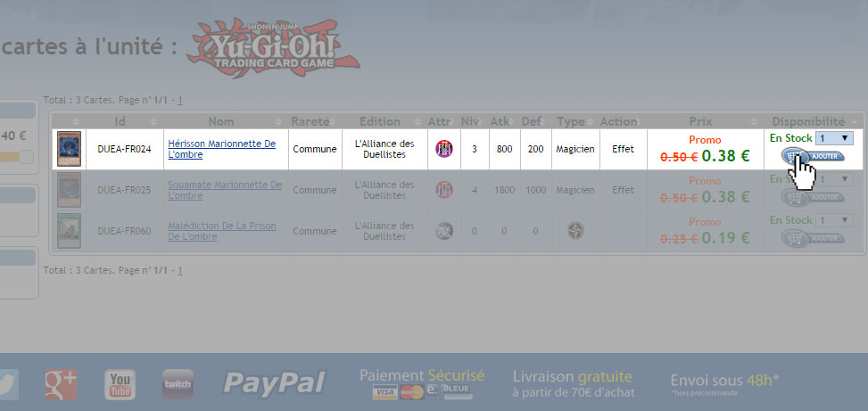
Task: Click 'Total : 3 Cartes' text above table
Action: (78, 102)
